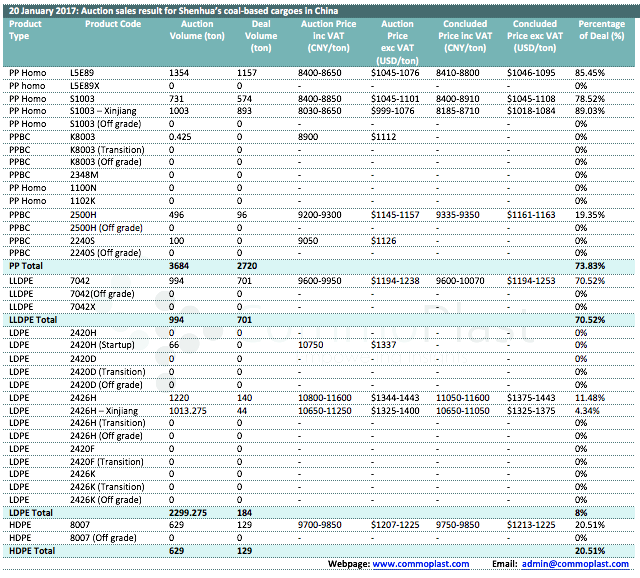Click the 7042X product code cell

click(84, 306)
